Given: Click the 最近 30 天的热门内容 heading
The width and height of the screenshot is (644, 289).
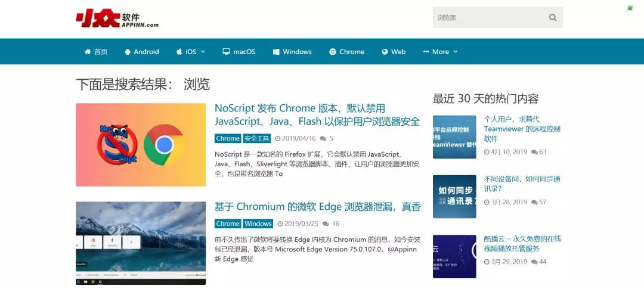Looking at the screenshot, I should pos(485,98).
